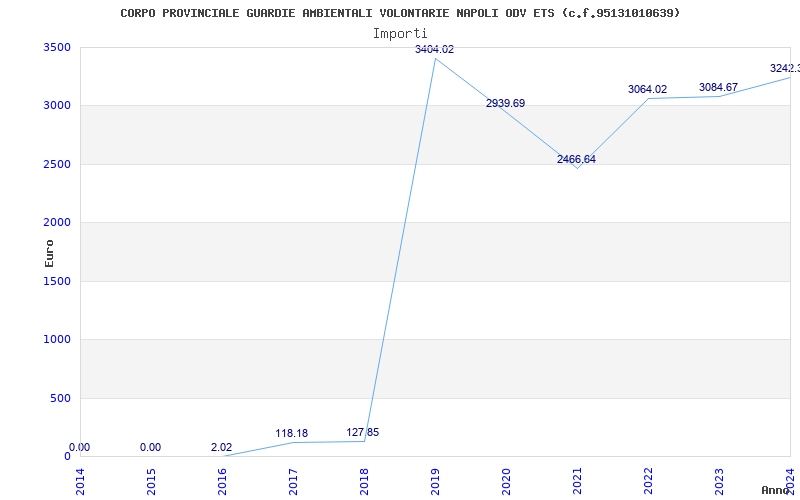Click the 2021 x-axis label
The height and width of the screenshot is (500, 800).
click(x=577, y=481)
